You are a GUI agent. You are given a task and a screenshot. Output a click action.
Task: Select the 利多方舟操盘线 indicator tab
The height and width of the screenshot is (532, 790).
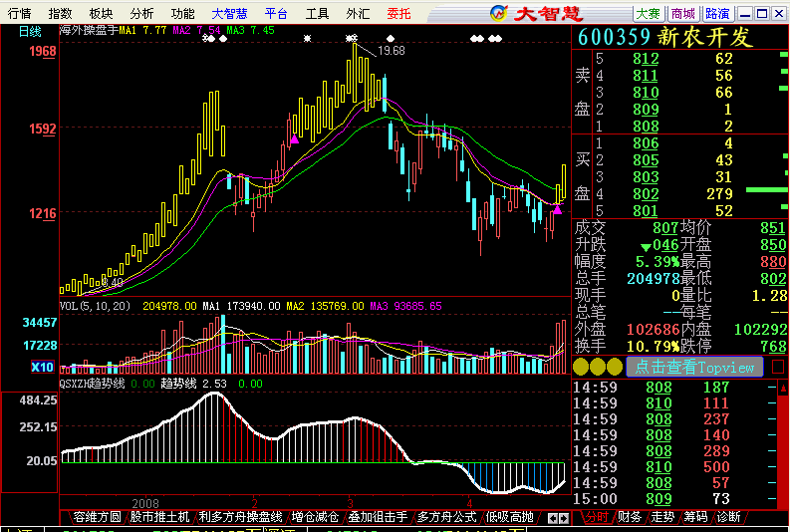click(240, 517)
